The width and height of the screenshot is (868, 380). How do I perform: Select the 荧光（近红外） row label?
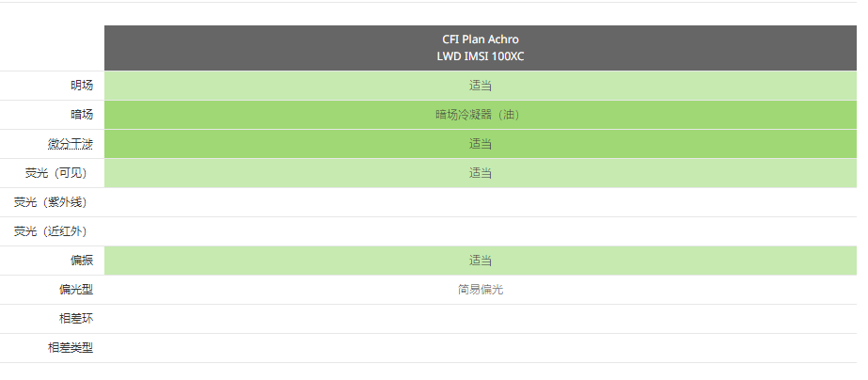51,231
